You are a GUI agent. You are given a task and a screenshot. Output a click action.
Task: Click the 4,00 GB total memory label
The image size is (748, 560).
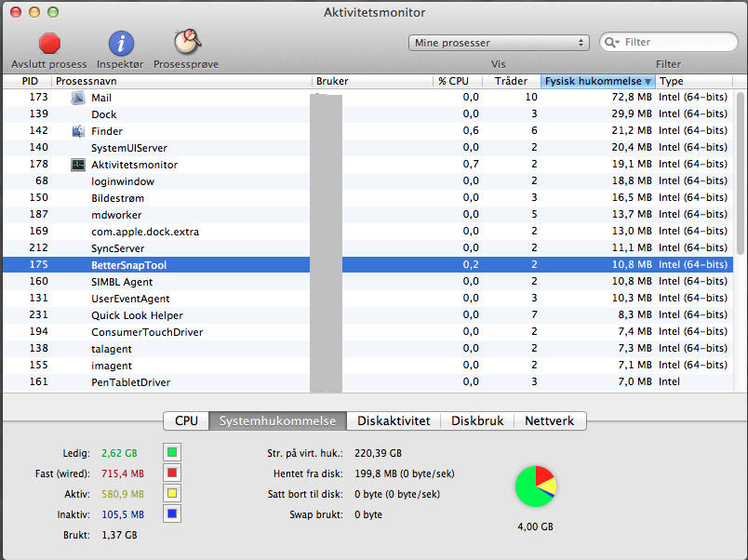(x=535, y=527)
